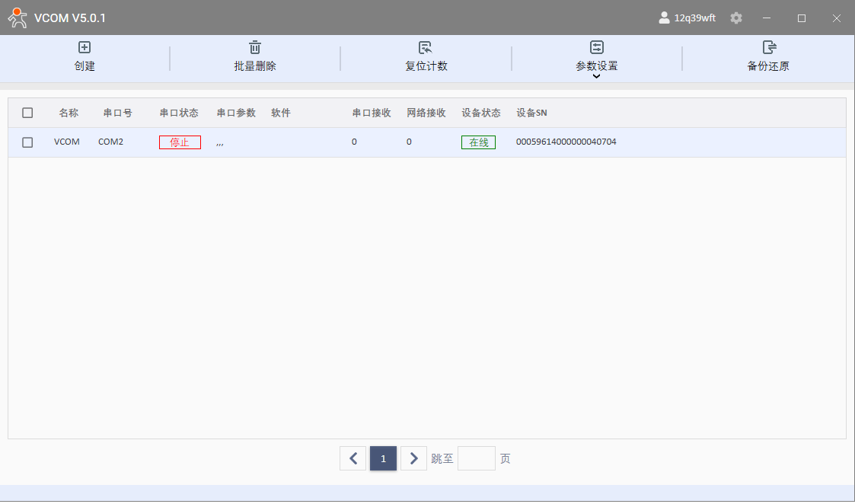This screenshot has width=855, height=504.
Task: Toggle the select-all checkbox in table header
Action: tap(27, 113)
